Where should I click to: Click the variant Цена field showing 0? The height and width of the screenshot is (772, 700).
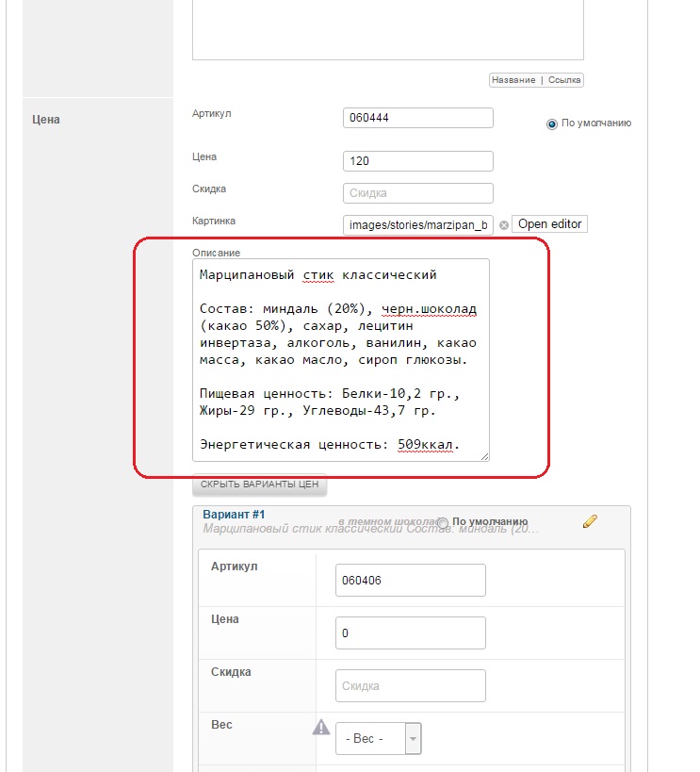[x=410, y=633]
